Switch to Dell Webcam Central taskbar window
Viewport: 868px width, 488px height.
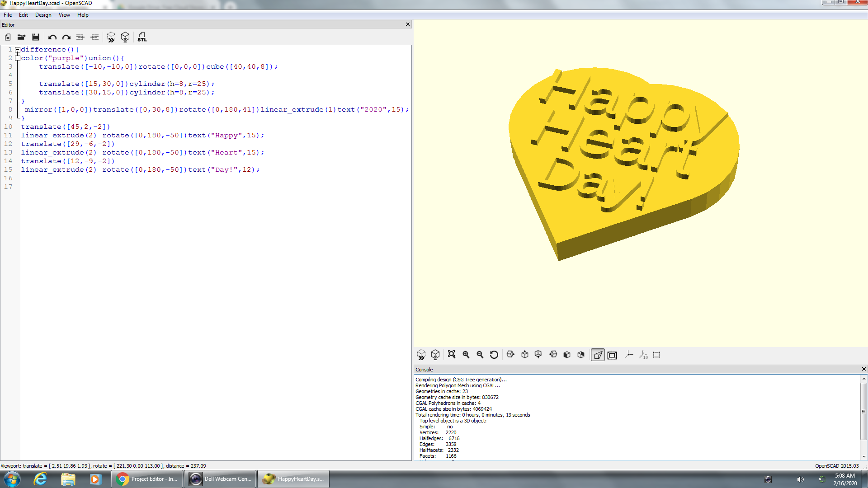click(x=220, y=479)
